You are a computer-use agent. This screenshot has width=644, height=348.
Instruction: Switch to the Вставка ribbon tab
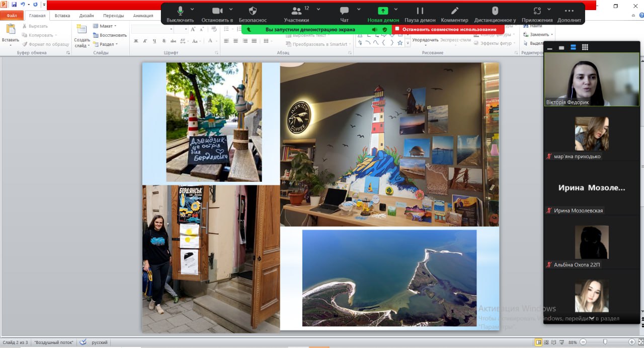click(62, 16)
